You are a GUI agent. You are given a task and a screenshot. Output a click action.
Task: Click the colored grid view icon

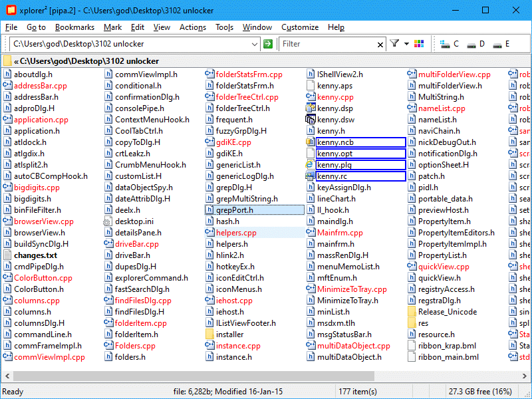coord(419,44)
